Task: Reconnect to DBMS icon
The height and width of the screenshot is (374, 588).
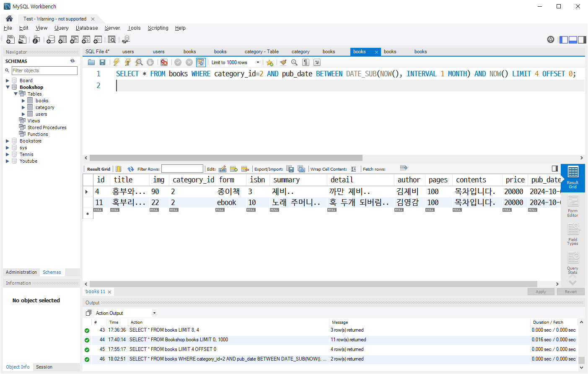Action: (126, 39)
